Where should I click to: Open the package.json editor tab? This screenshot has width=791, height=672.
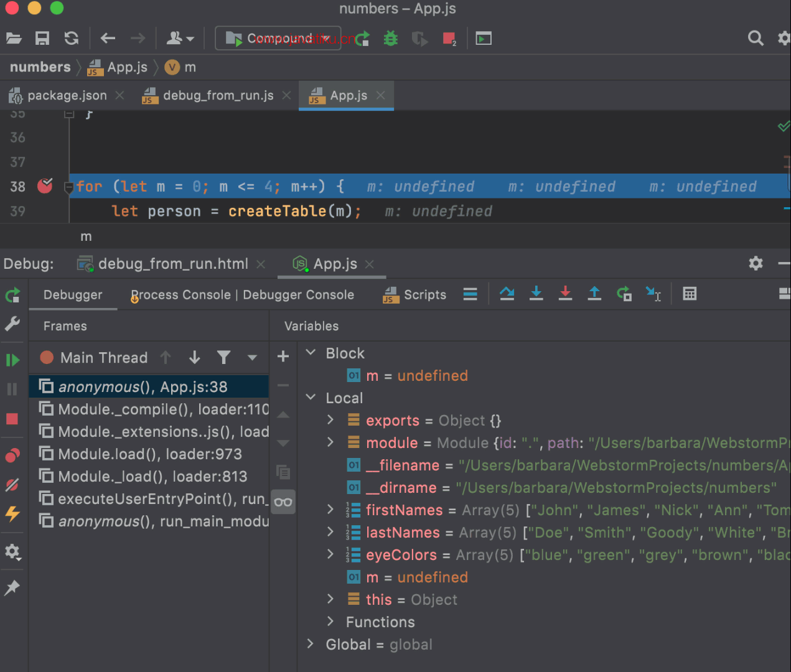click(67, 96)
